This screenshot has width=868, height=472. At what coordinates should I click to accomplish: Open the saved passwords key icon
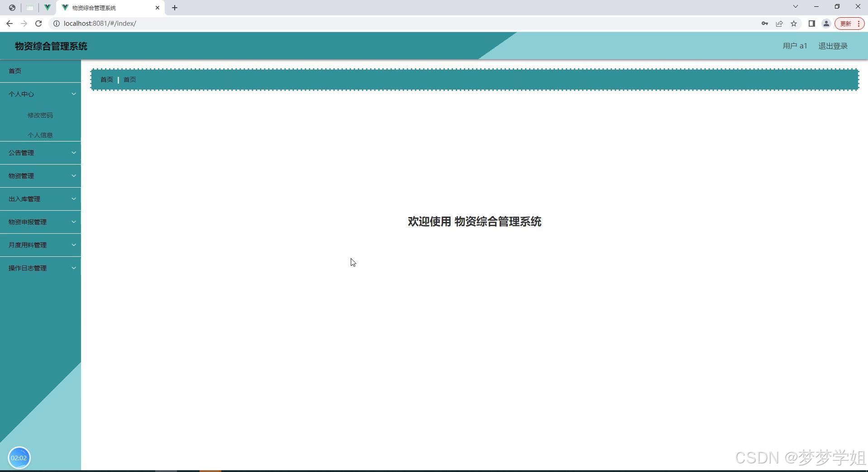point(764,23)
